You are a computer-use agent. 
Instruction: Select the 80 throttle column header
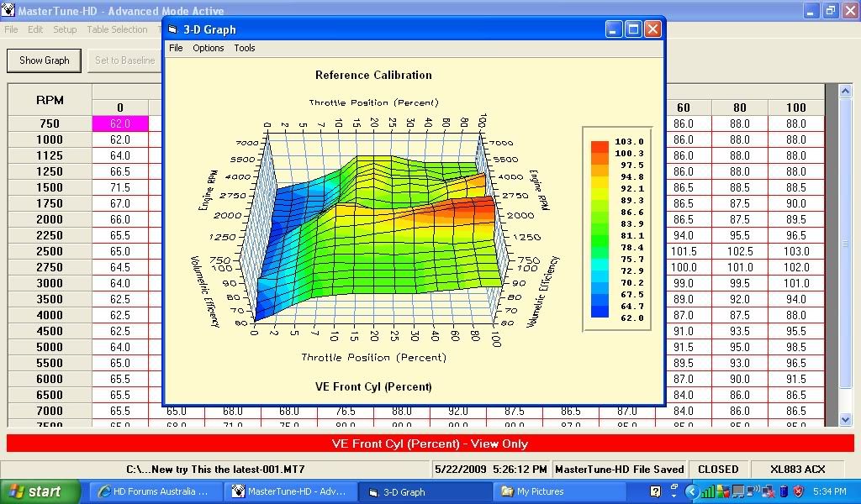[x=740, y=108]
